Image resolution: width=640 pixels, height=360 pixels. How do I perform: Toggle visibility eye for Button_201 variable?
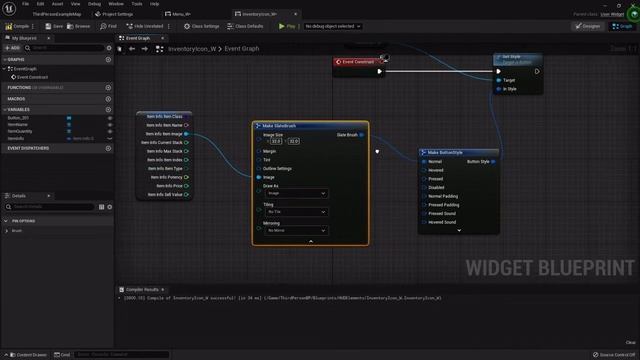(x=109, y=118)
